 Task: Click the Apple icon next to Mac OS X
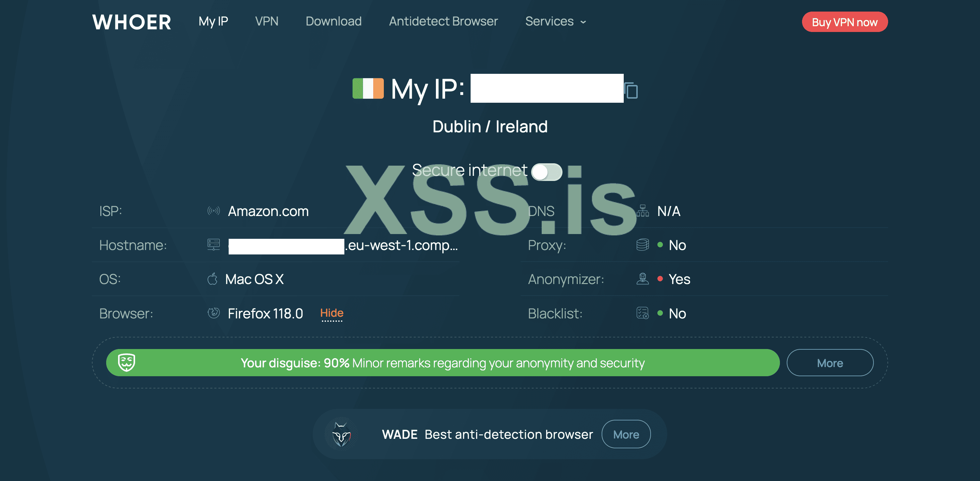tap(213, 279)
